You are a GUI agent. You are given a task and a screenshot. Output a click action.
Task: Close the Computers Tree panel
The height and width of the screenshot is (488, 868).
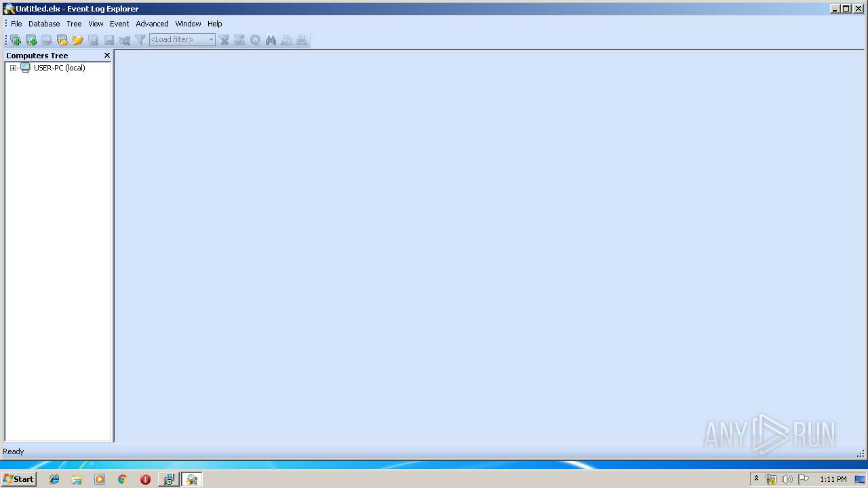[x=106, y=56]
